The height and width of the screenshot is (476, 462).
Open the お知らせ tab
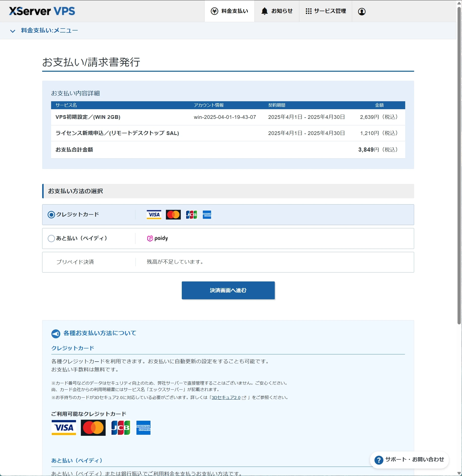[x=277, y=11]
